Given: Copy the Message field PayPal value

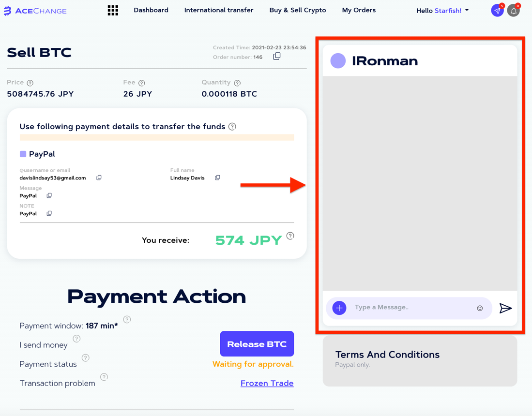Looking at the screenshot, I should [49, 195].
